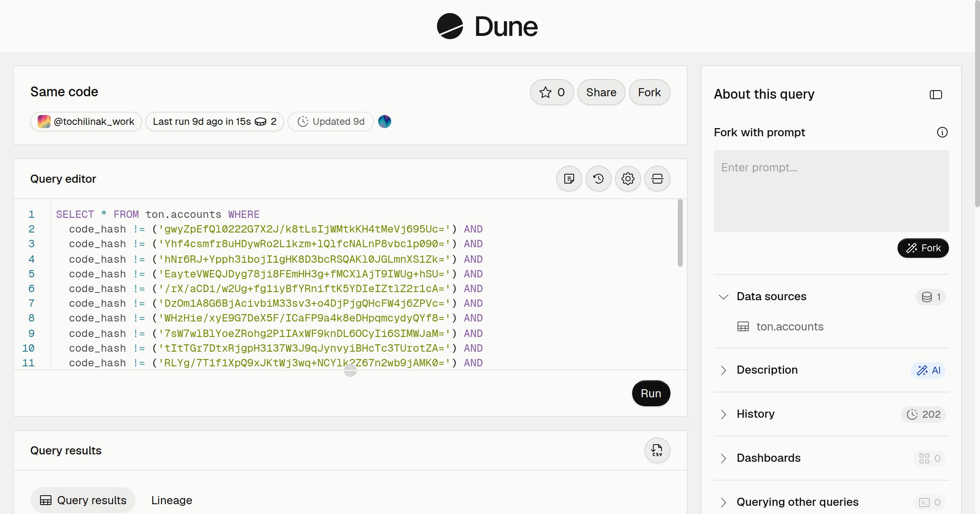Run the query
The height and width of the screenshot is (514, 980).
651,393
